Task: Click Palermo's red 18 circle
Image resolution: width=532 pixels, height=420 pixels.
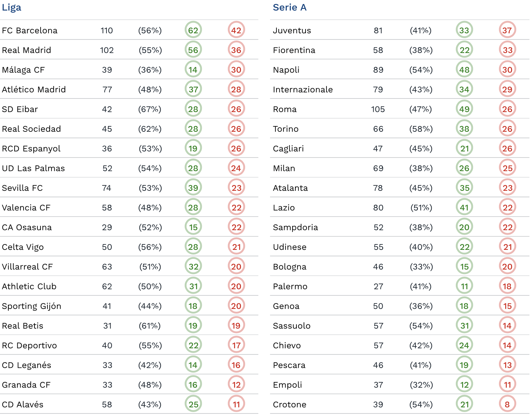Action: tap(507, 286)
